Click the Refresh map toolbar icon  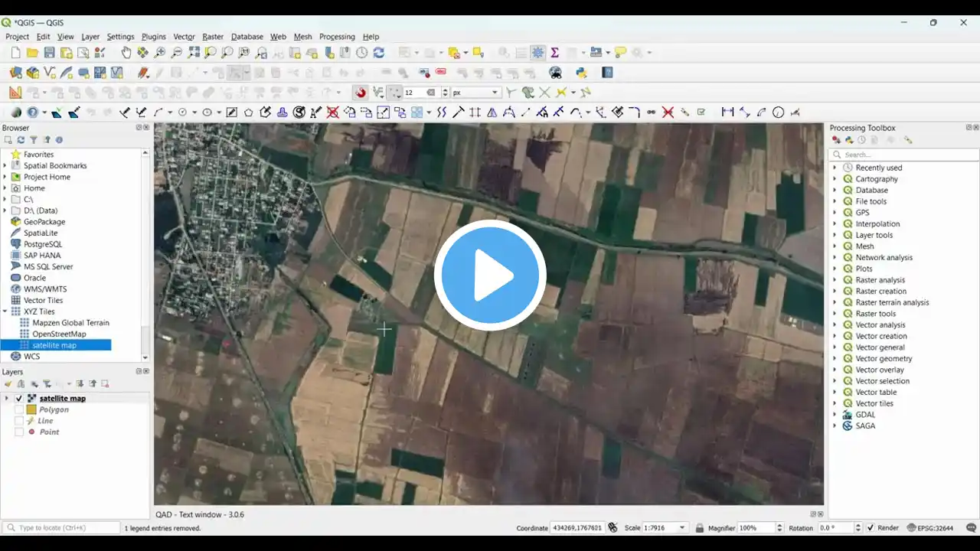[378, 53]
